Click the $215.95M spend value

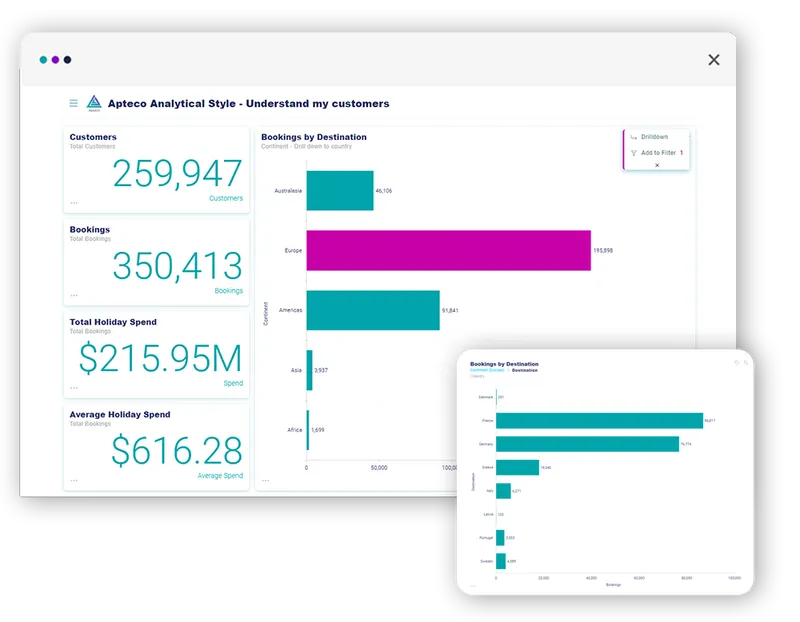160,358
